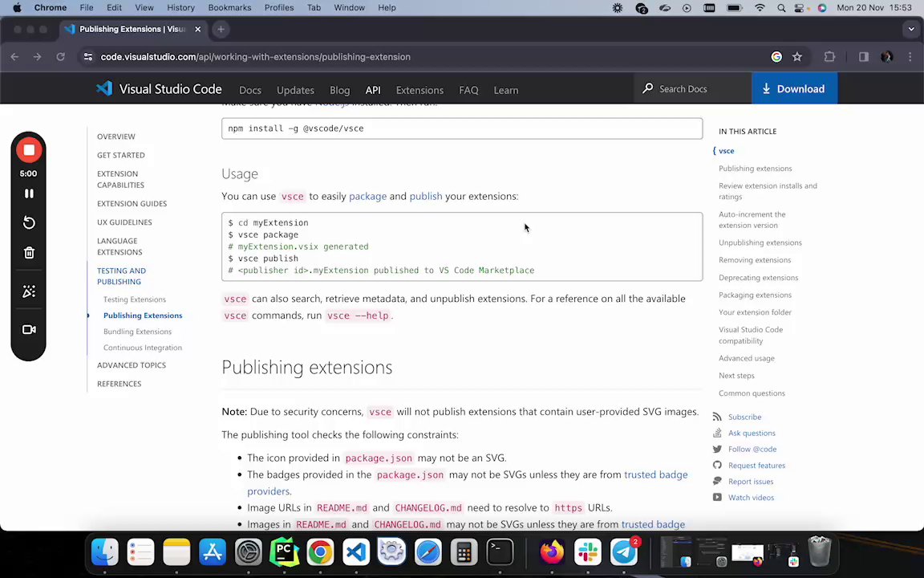Open 'trusted badge providers' link

[x=655, y=474]
